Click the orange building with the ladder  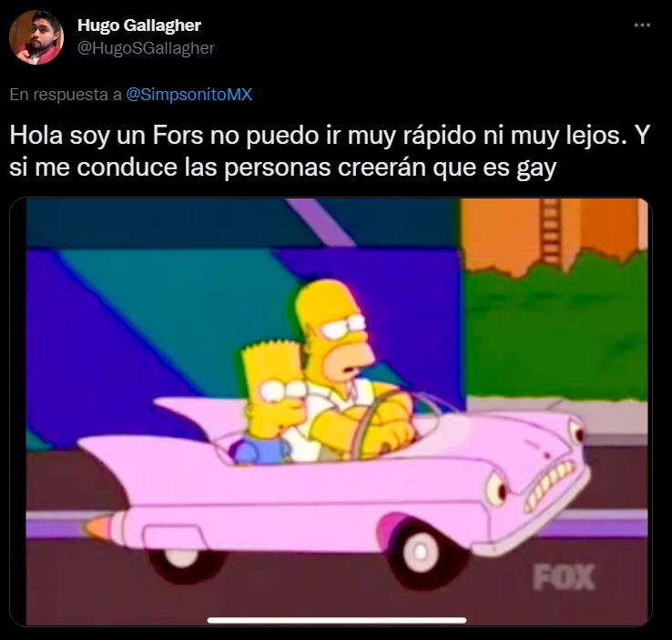(x=553, y=235)
